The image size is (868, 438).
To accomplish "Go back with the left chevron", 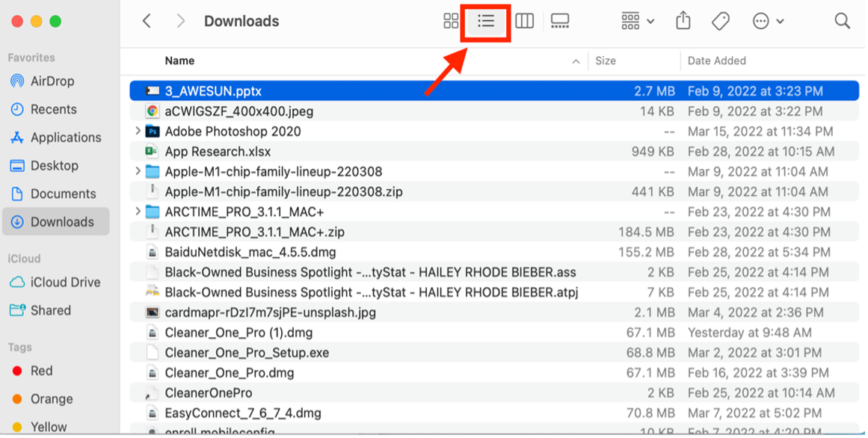I will point(147,22).
